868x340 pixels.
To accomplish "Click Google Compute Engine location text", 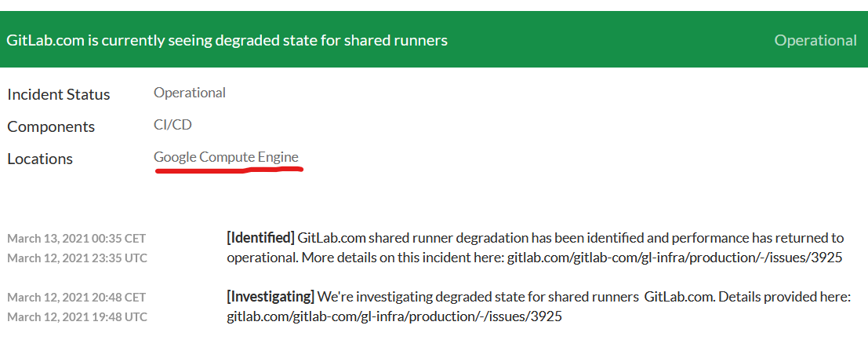I will coord(226,158).
